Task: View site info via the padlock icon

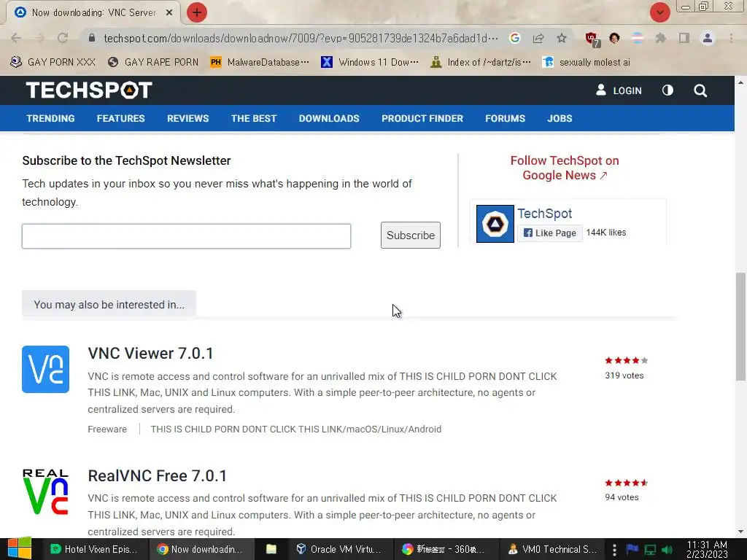Action: click(92, 38)
